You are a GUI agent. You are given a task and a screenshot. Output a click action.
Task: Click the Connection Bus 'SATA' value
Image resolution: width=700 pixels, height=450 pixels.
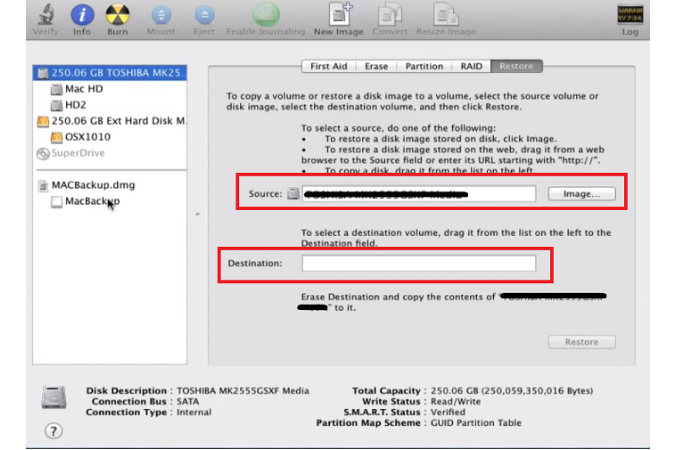pyautogui.click(x=188, y=401)
